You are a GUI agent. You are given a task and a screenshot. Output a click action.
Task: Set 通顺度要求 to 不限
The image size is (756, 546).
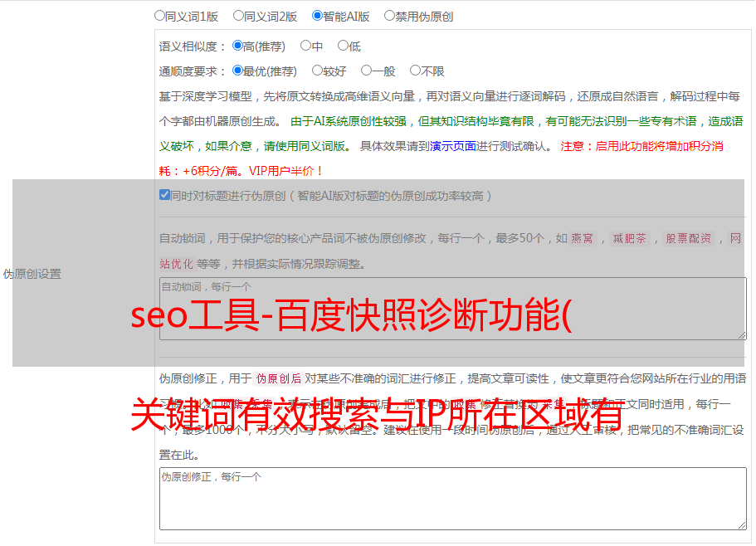point(415,71)
